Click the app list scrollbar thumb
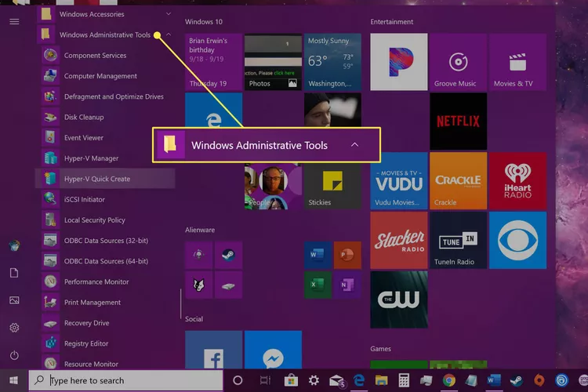 point(180,304)
